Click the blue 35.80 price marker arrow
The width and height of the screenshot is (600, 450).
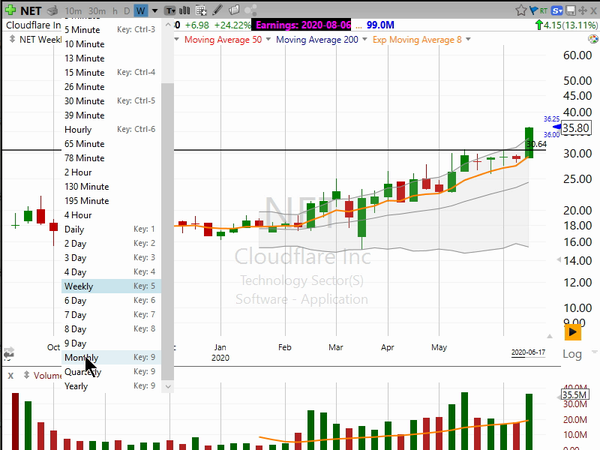click(554, 127)
